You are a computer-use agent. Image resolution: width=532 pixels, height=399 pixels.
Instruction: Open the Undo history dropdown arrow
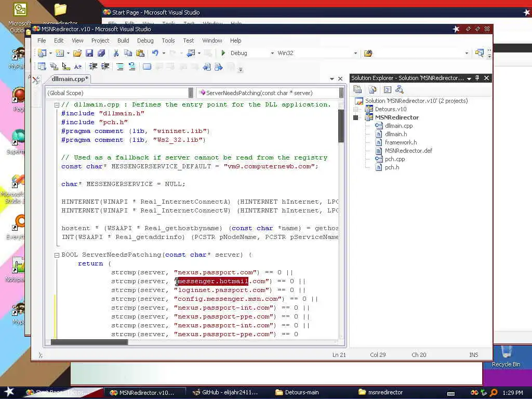(x=164, y=53)
